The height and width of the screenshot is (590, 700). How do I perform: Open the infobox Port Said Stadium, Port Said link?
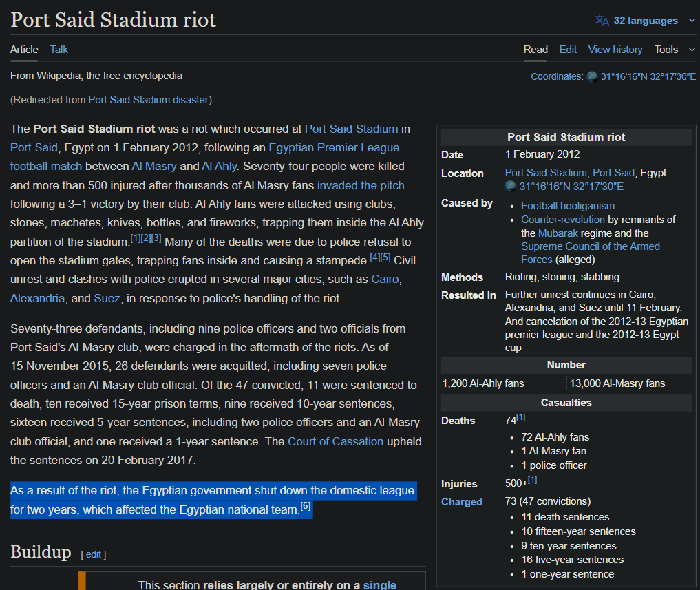click(x=570, y=173)
